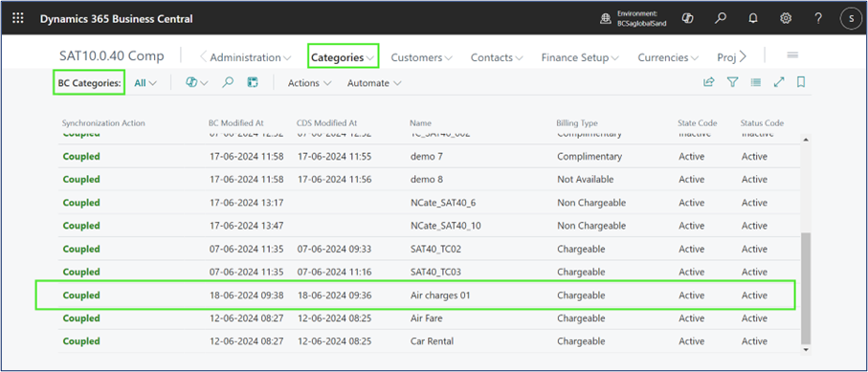
Task: Click the share icon in the list toolbar
Action: coord(708,82)
